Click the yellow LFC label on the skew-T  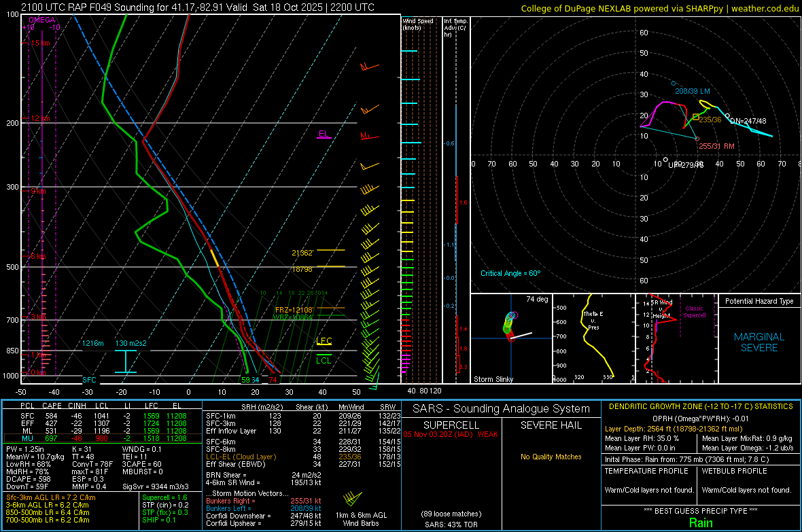324,340
